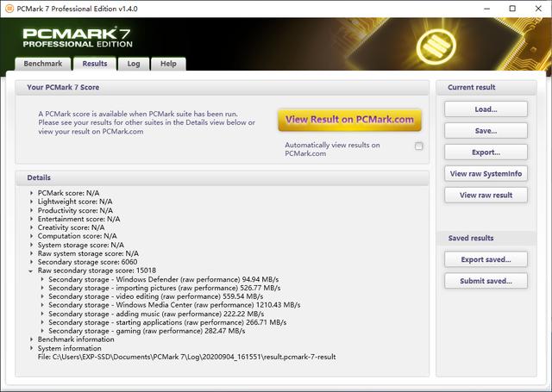This screenshot has height=392, width=552.
Task: Click 'Raw system storage score: N/A' text
Action: coord(88,253)
